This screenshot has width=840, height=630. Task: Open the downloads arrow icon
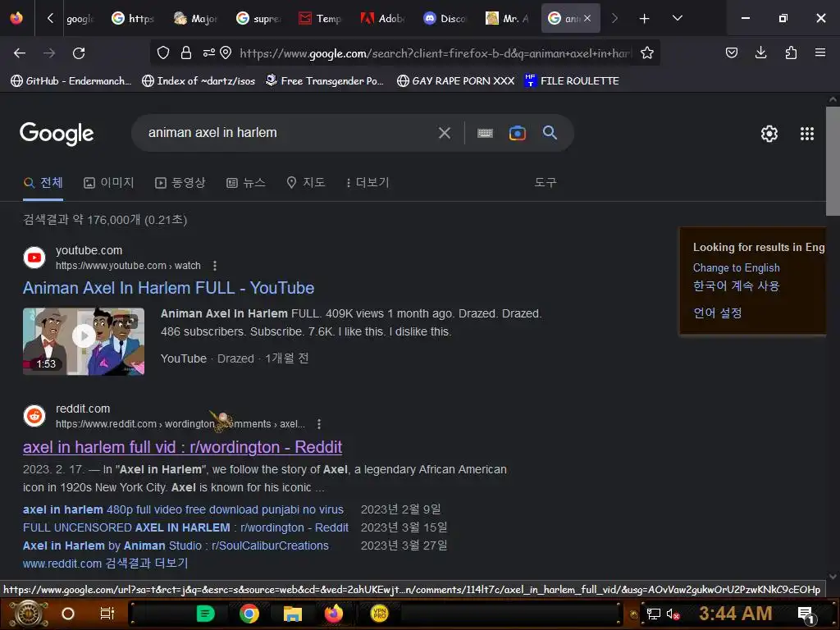(760, 52)
